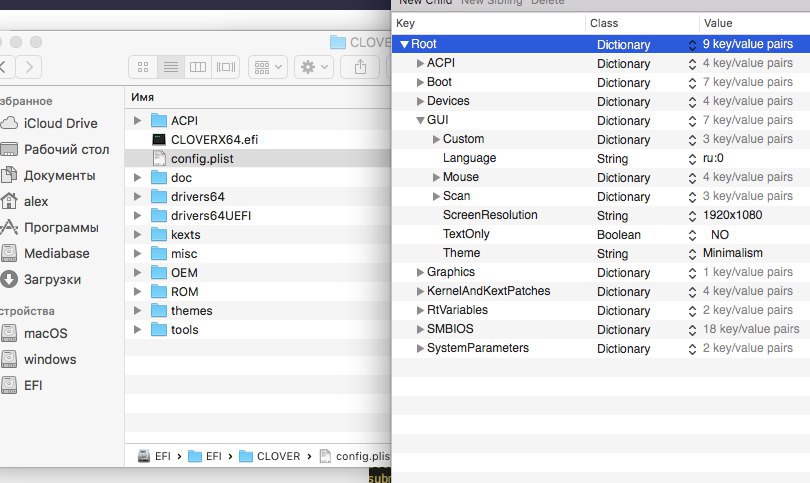Image resolution: width=810 pixels, height=483 pixels.
Task: Expand the themes folder
Action: tap(137, 310)
